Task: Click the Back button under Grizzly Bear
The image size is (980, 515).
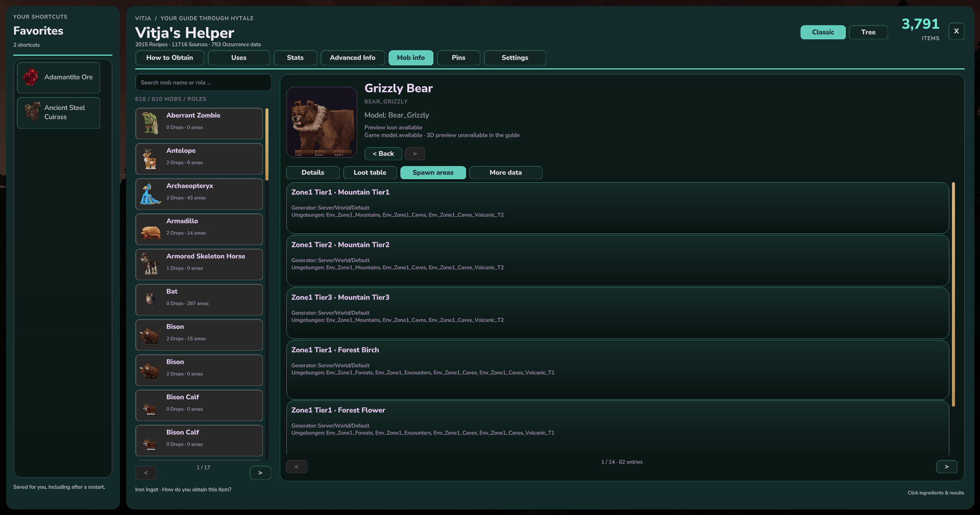Action: [383, 154]
